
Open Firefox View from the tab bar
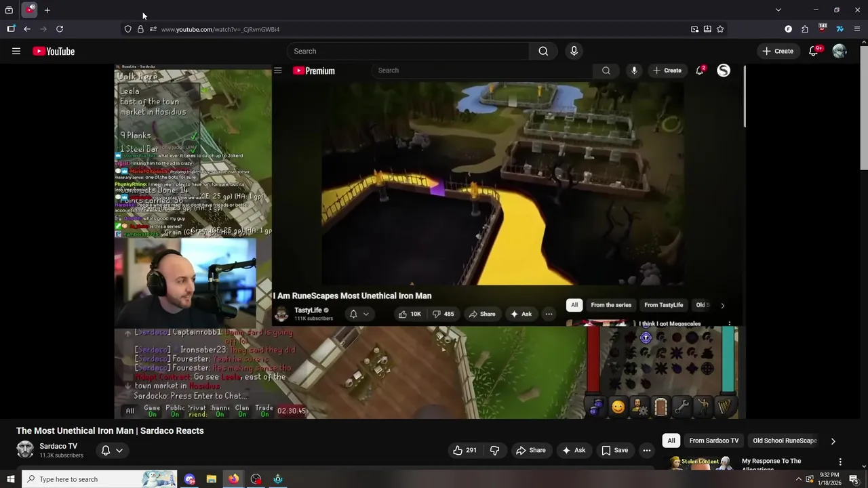pyautogui.click(x=9, y=10)
